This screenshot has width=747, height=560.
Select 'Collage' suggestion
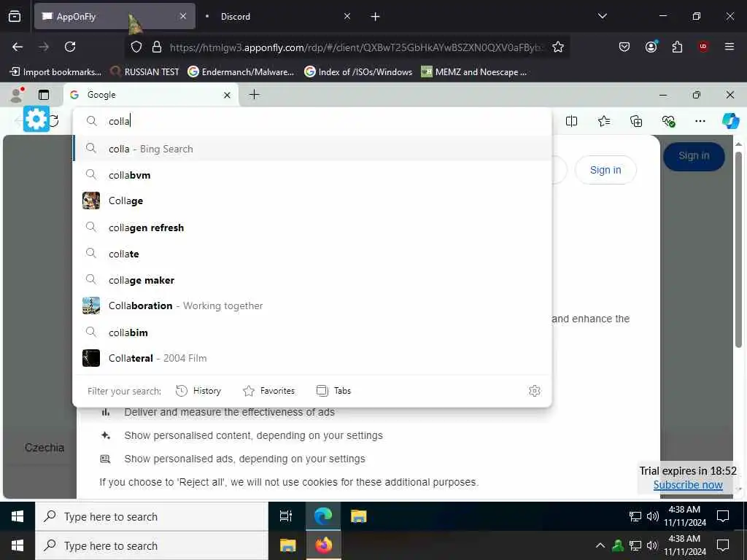click(x=312, y=201)
